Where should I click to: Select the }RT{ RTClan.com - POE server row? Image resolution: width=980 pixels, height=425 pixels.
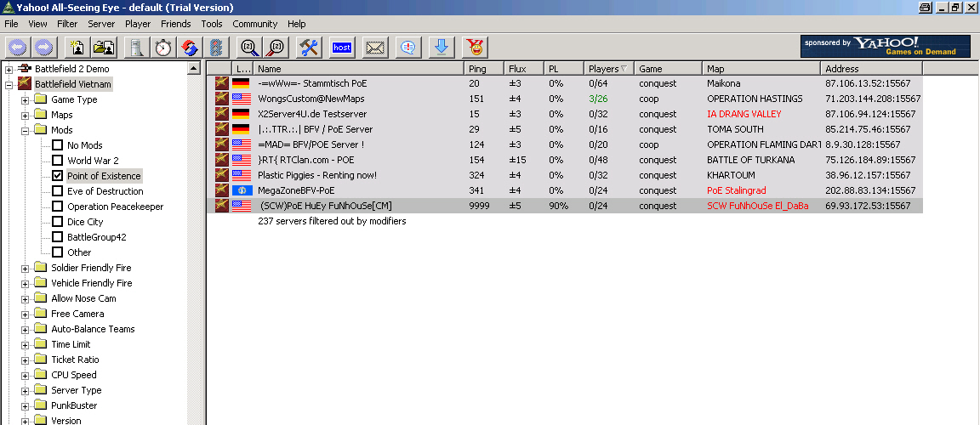(x=564, y=160)
